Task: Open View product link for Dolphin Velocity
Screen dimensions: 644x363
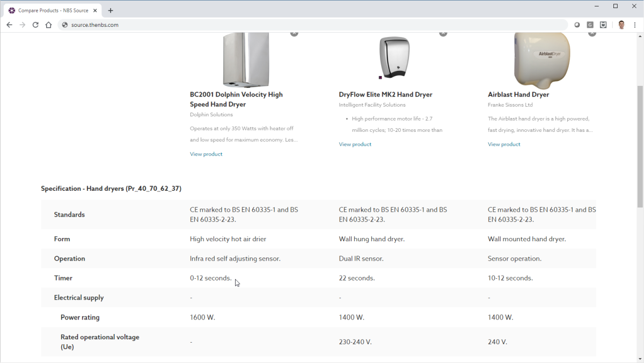Action: (x=206, y=154)
